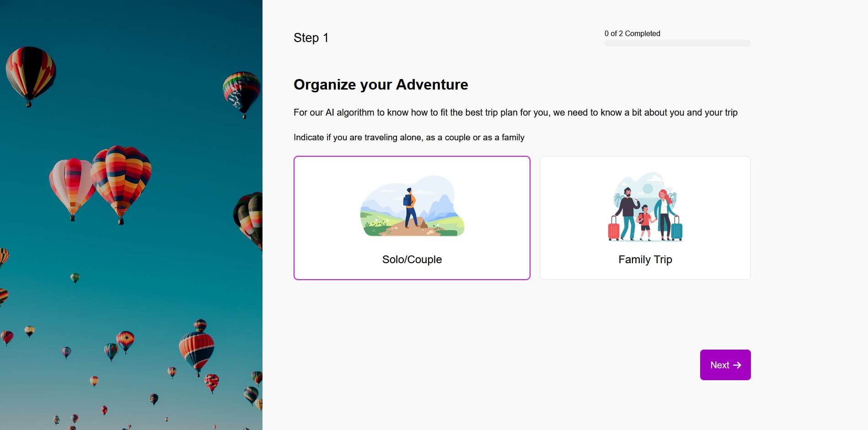Click the 'Organize your Adventure' title

[x=380, y=85]
